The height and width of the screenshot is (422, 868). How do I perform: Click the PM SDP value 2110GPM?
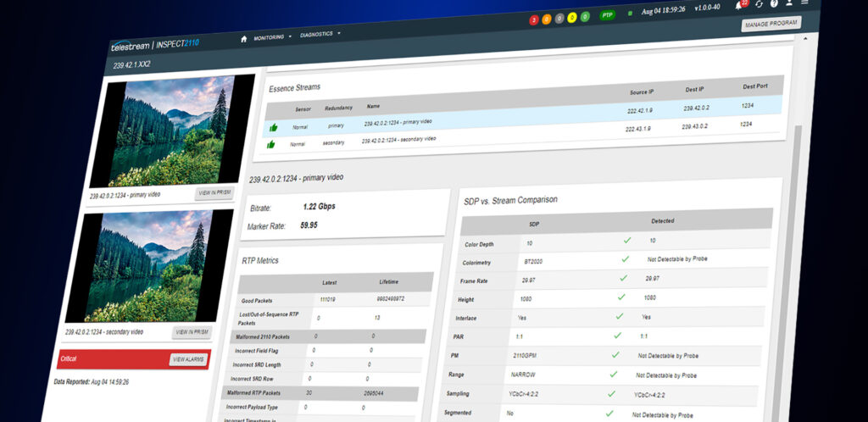(x=523, y=356)
